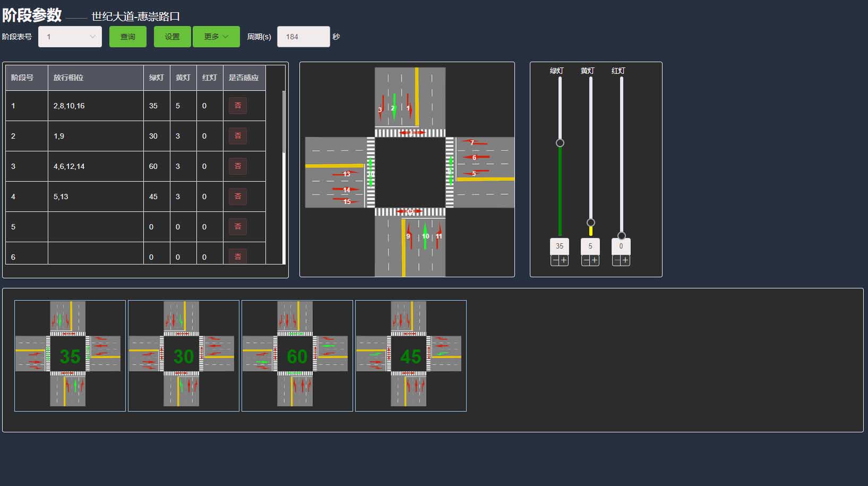Click the 查询 button
Viewport: 868px width, 486px height.
tap(128, 37)
